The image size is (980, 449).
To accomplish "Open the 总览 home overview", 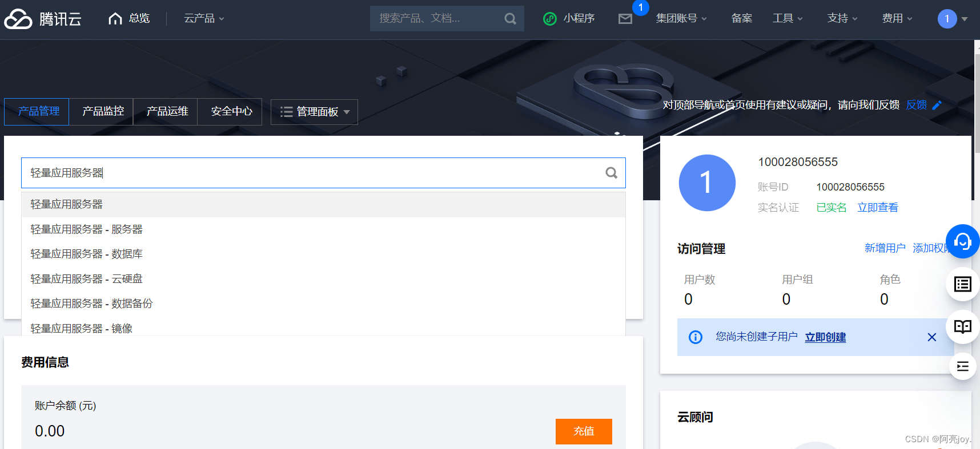I will pyautogui.click(x=129, y=18).
